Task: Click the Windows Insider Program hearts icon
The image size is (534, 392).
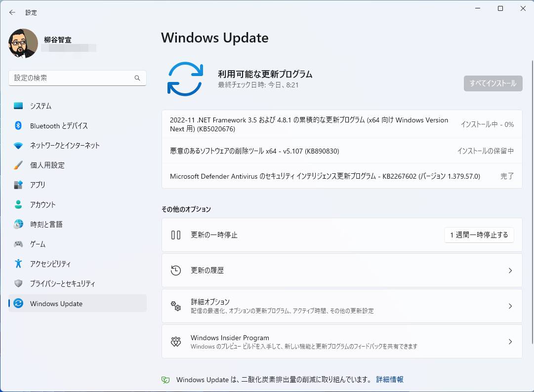Action: coord(176,342)
